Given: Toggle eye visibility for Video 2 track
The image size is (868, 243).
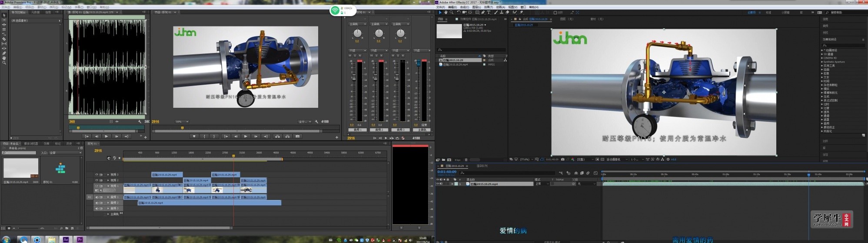Looking at the screenshot, I should [96, 180].
